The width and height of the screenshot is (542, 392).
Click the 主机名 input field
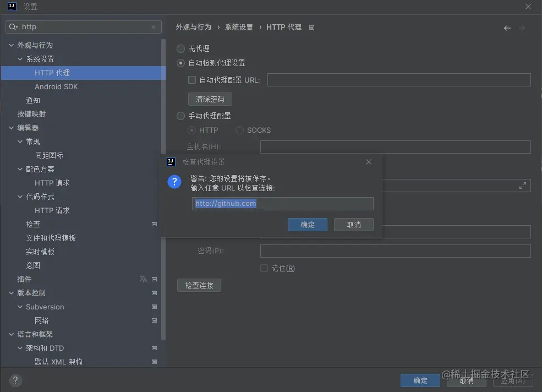coord(396,147)
